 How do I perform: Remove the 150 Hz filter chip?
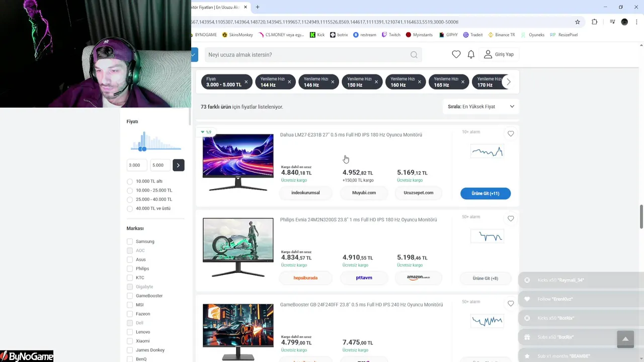click(376, 82)
